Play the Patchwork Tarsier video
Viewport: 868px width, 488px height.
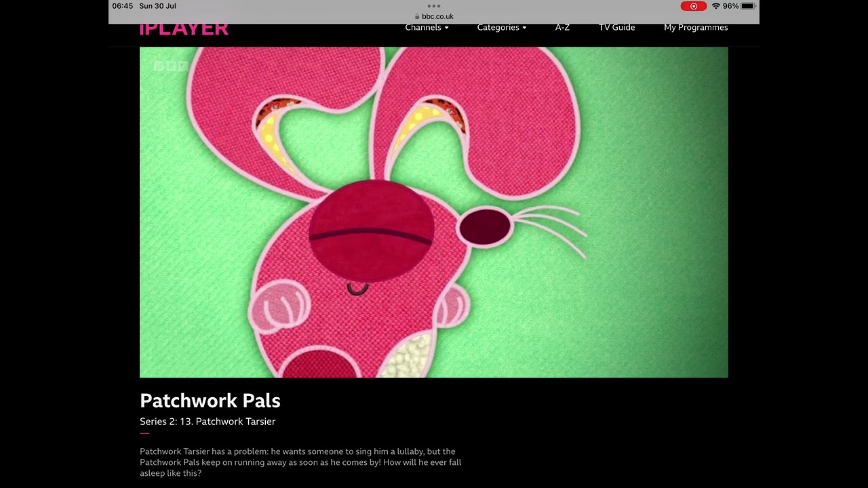click(x=434, y=212)
